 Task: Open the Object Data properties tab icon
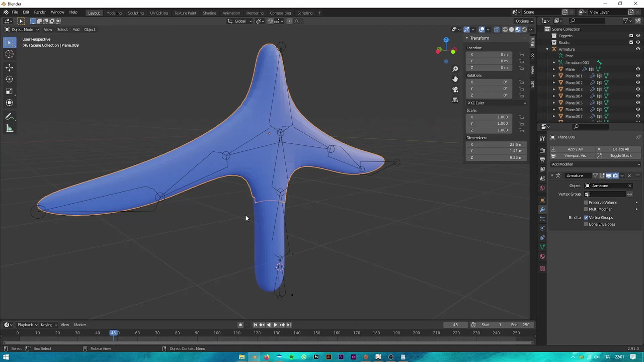pyautogui.click(x=542, y=247)
